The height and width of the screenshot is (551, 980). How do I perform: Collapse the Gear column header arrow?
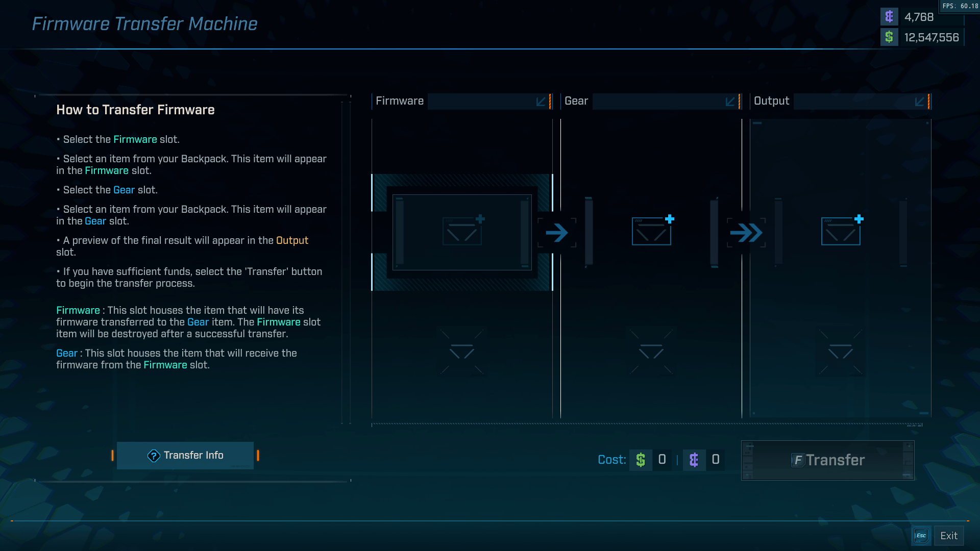pyautogui.click(x=730, y=102)
